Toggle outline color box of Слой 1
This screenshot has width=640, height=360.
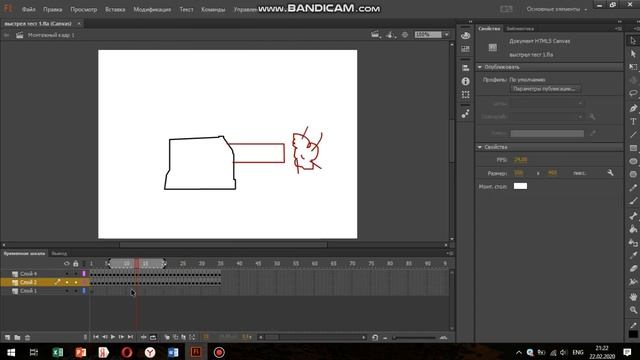click(x=84, y=291)
